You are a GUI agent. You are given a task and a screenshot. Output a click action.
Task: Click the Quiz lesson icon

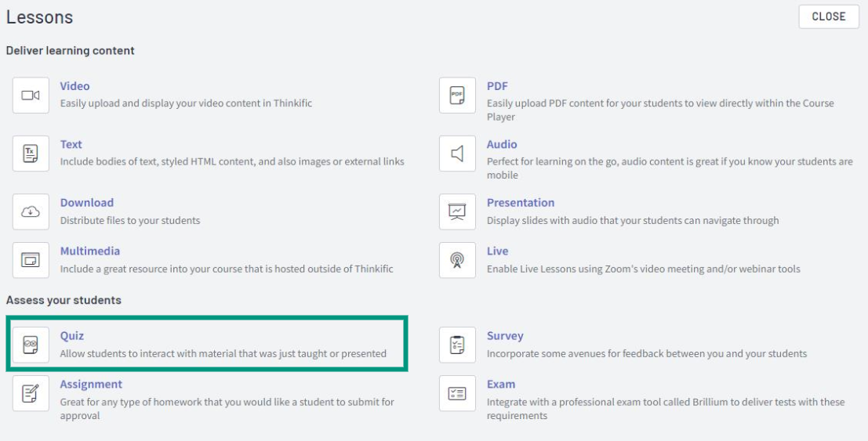tap(31, 345)
